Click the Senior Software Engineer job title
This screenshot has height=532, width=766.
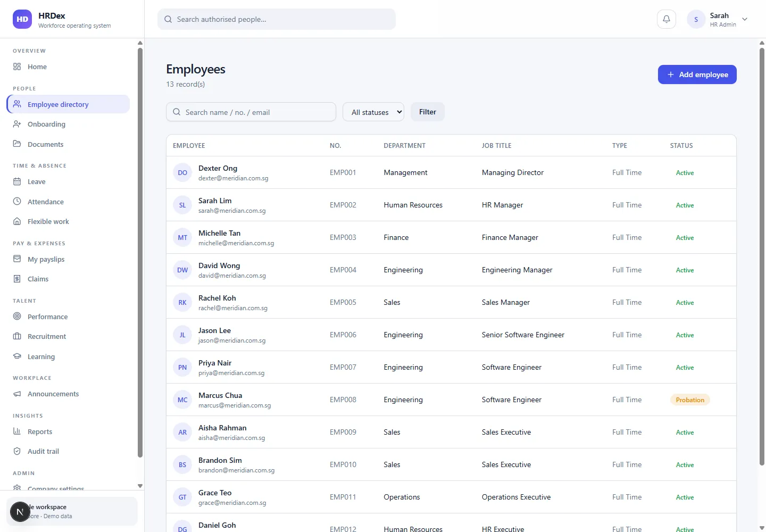(523, 335)
